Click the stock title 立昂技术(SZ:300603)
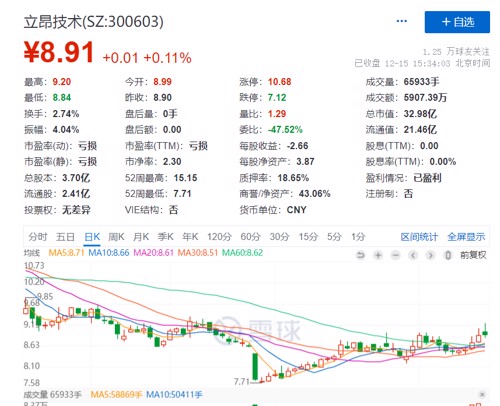 tap(94, 22)
